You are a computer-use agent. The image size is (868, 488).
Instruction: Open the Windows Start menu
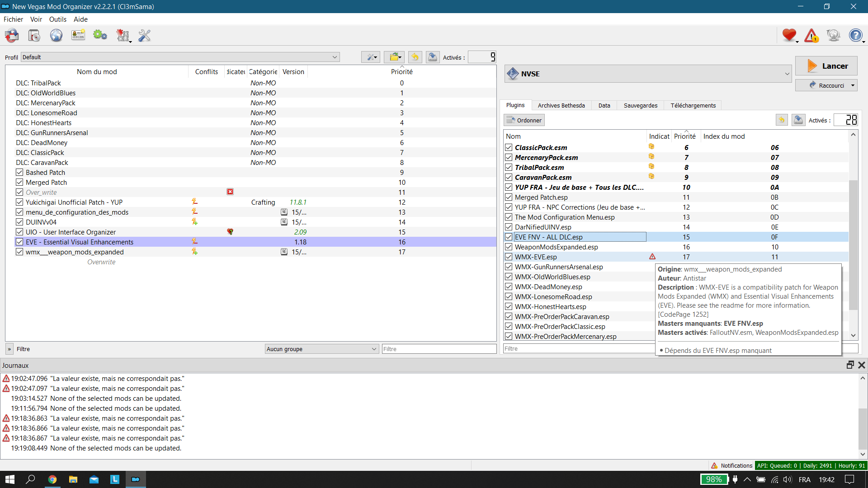(x=10, y=479)
